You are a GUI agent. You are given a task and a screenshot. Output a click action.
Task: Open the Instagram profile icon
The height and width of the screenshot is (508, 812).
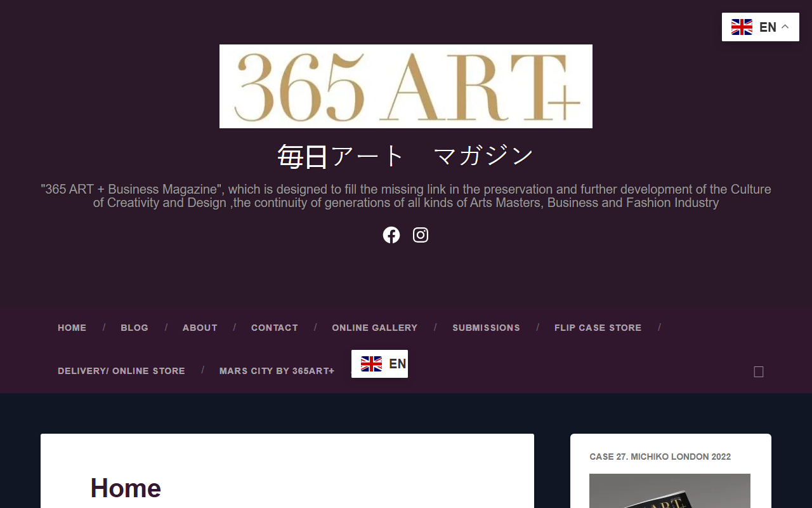[421, 235]
